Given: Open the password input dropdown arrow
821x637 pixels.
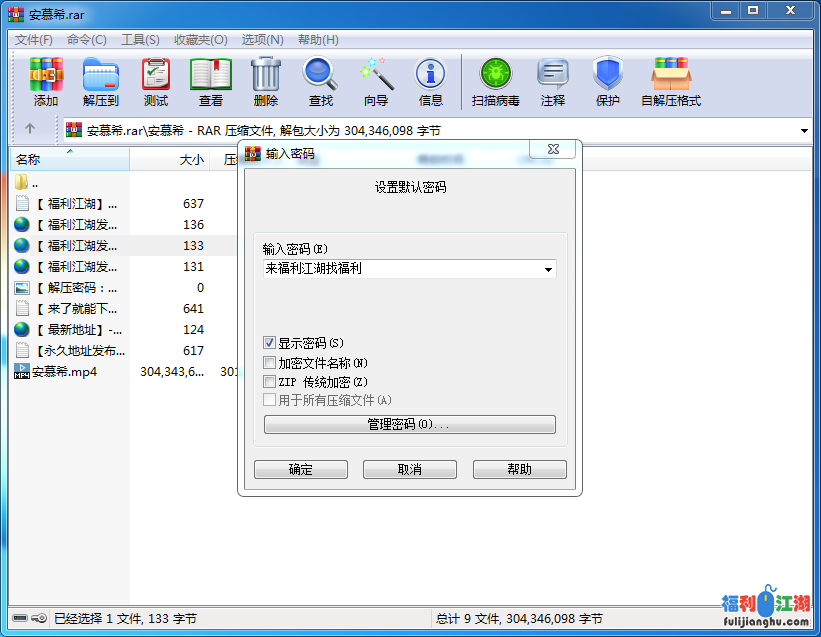Looking at the screenshot, I should [547, 270].
